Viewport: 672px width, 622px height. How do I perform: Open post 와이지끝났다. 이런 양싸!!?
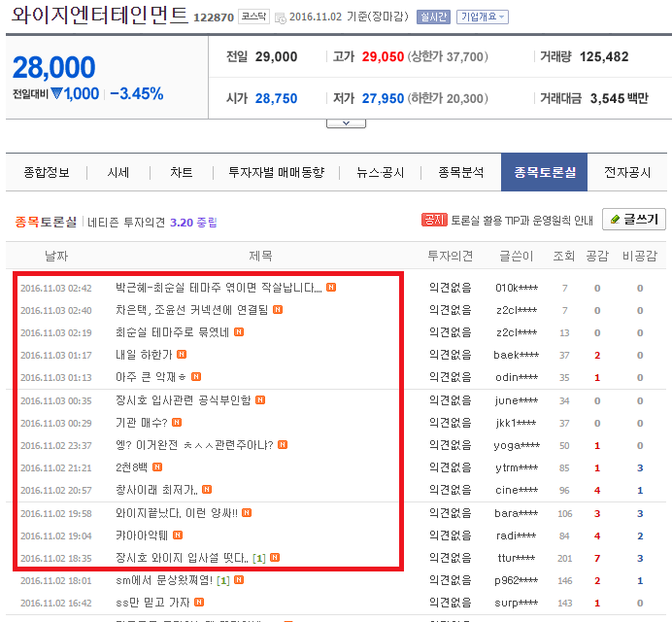click(x=177, y=513)
